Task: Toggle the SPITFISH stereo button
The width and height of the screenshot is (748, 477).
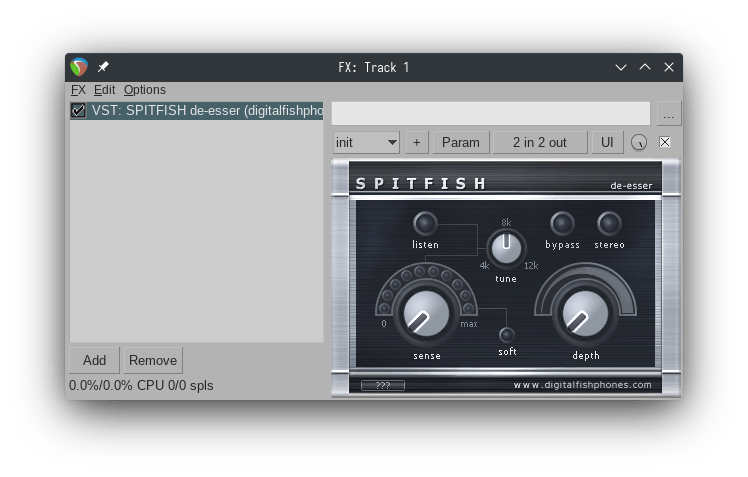Action: [x=609, y=223]
